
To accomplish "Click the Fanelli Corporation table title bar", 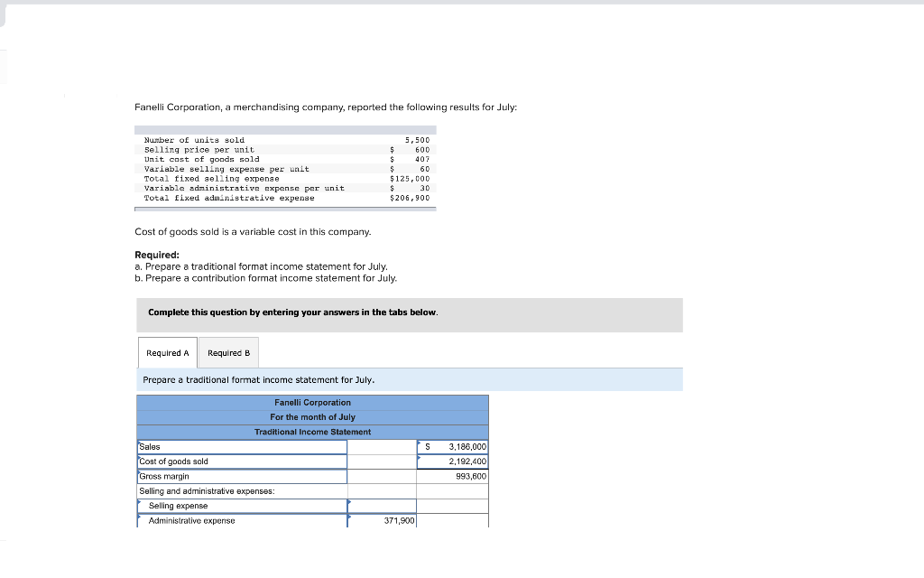I will coord(311,402).
